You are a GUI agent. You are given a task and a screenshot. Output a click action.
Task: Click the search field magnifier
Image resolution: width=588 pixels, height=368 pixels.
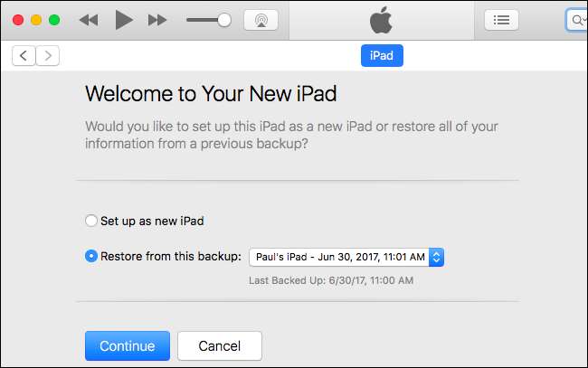[x=577, y=20]
